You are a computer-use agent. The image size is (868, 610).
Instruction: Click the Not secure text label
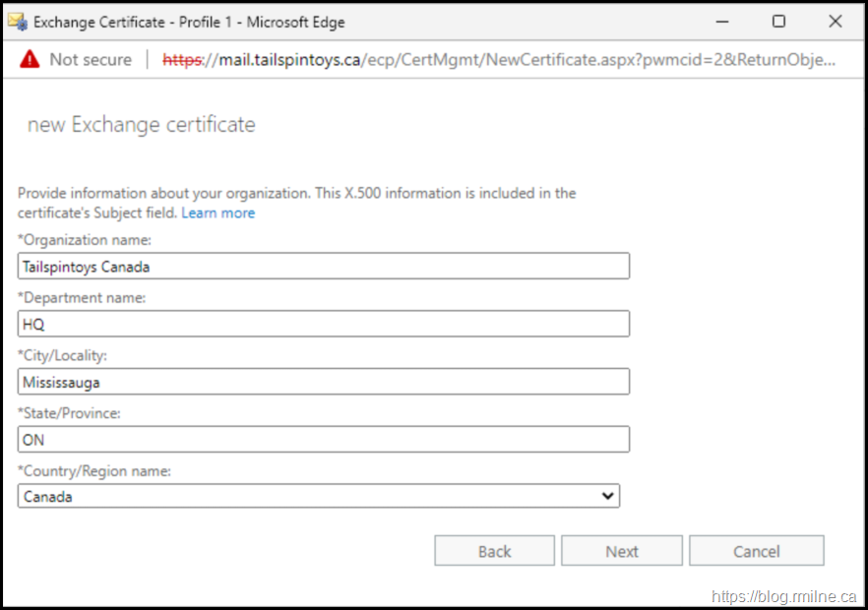tap(90, 60)
